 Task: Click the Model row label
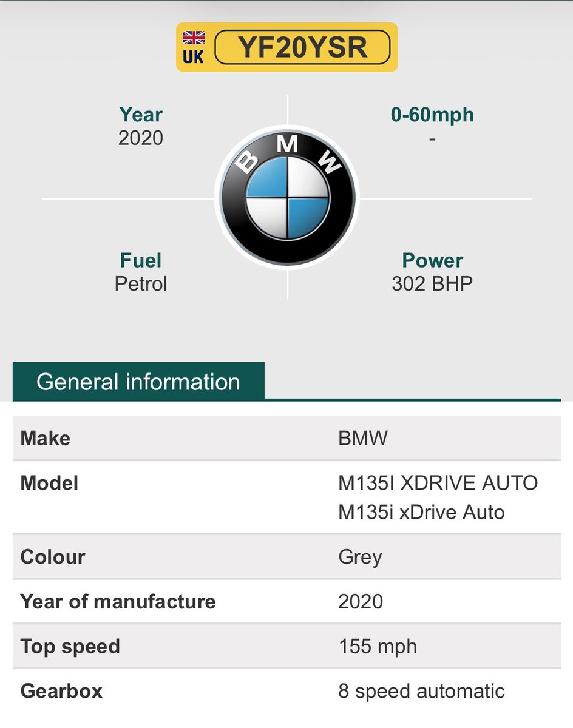tap(50, 484)
